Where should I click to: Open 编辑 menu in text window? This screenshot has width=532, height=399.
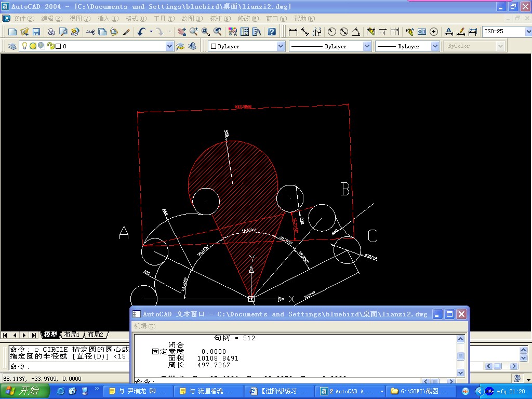[x=144, y=326]
